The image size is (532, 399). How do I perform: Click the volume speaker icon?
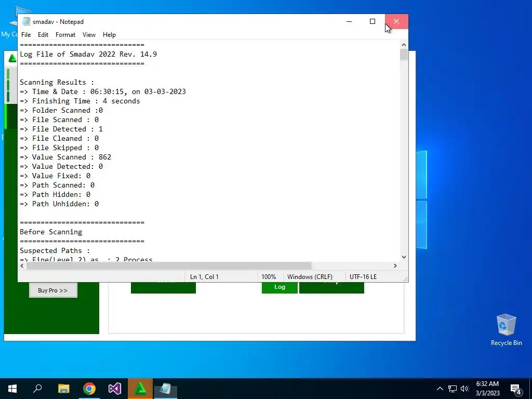464,389
